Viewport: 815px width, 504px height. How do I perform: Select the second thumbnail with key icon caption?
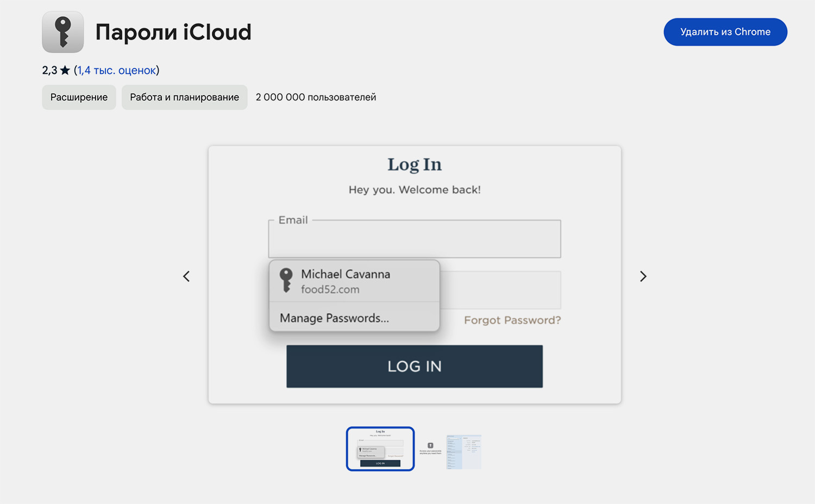430,449
